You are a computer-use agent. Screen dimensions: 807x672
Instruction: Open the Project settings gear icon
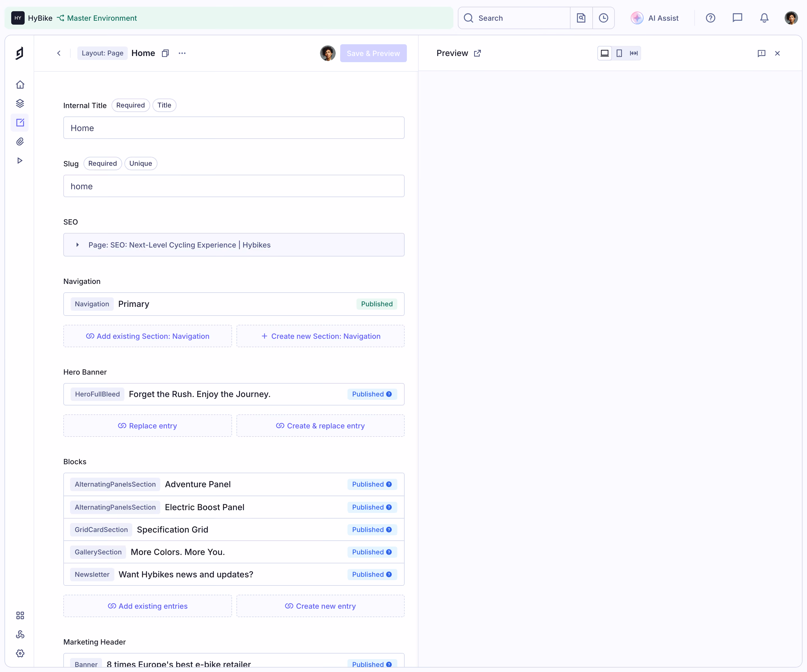tap(20, 653)
